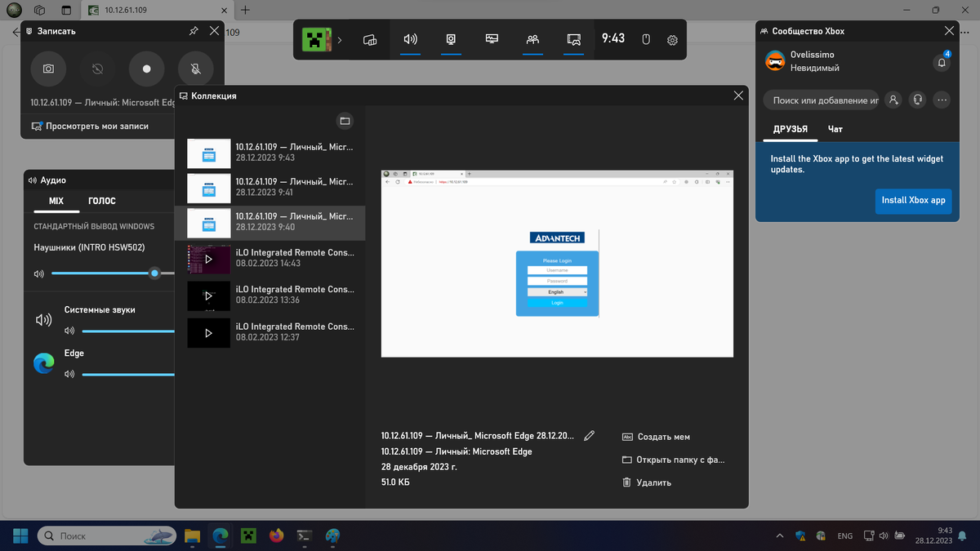The height and width of the screenshot is (551, 980).
Task: Toggle the Xbox Social widget from Game Bar
Action: [x=532, y=39]
